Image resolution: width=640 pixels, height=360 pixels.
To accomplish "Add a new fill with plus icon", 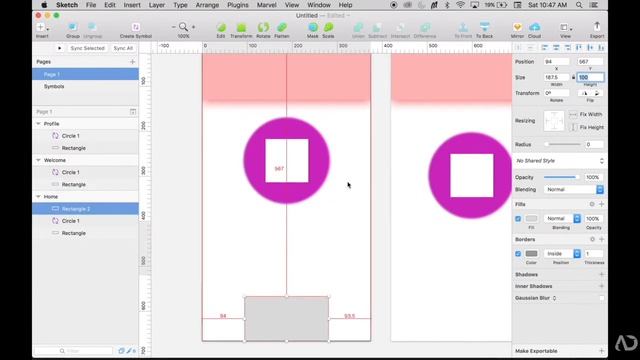I will click(601, 204).
